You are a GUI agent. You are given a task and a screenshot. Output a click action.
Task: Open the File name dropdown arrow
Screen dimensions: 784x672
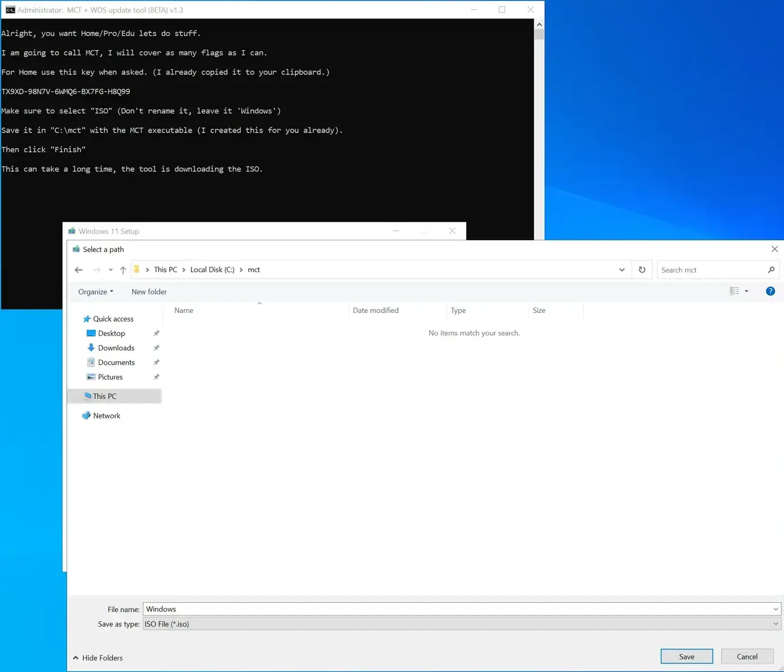(x=776, y=609)
